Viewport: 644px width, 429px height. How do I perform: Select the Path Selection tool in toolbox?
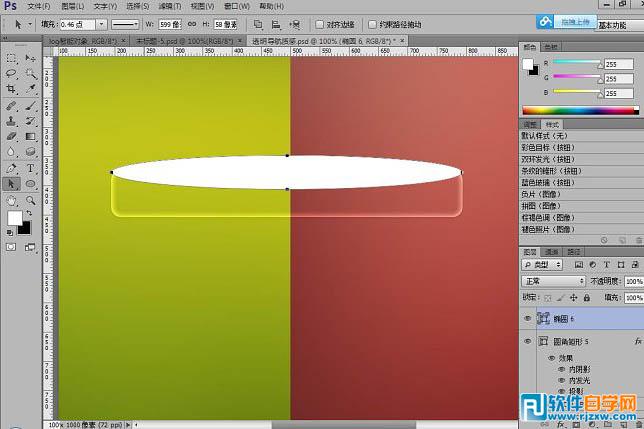[11, 184]
